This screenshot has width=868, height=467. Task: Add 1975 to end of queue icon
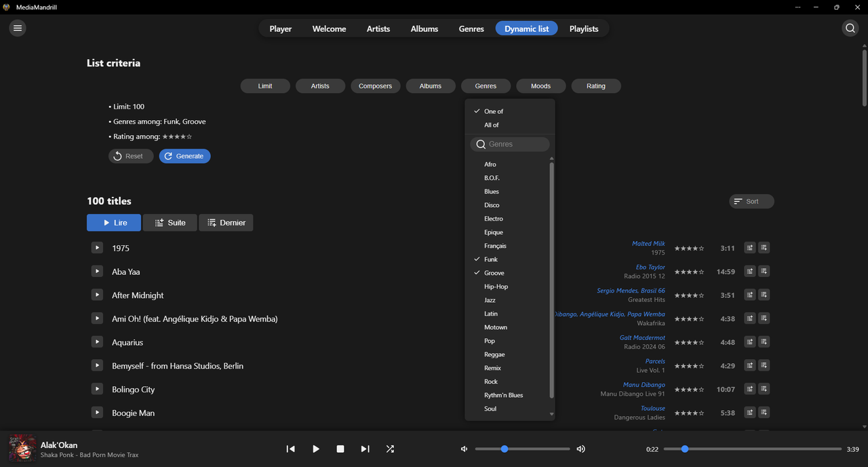click(764, 248)
